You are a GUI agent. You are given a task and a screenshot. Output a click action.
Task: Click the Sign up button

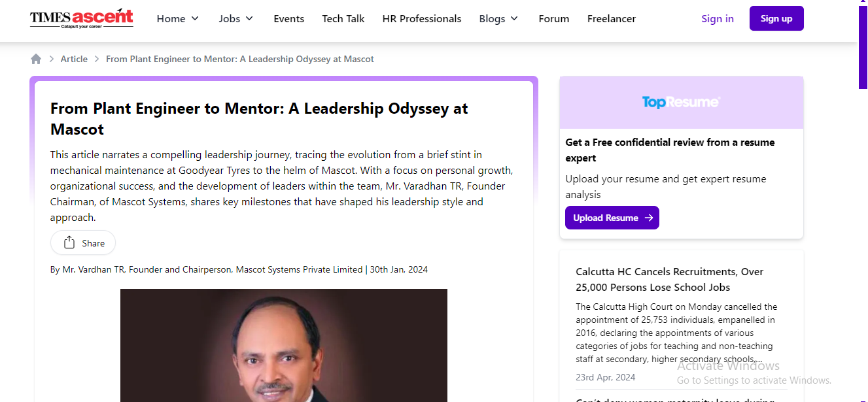tap(776, 18)
